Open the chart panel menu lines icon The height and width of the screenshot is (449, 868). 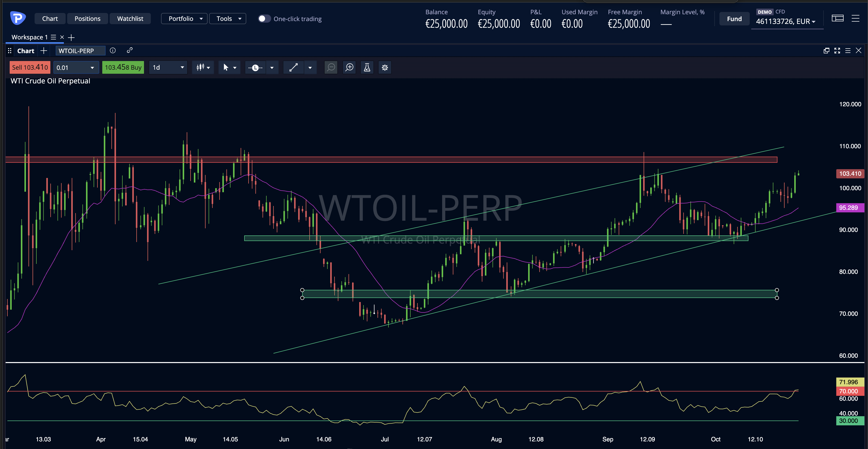[x=848, y=51]
